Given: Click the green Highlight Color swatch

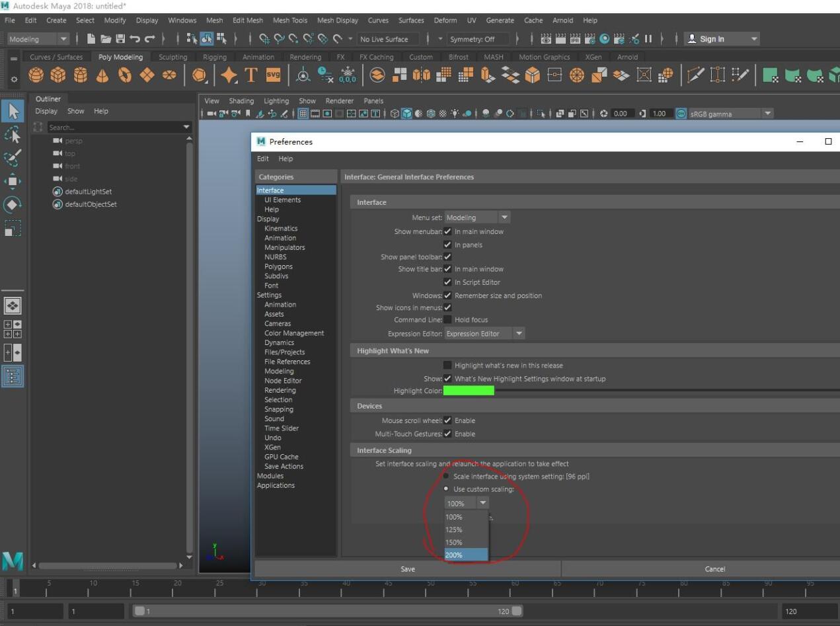Looking at the screenshot, I should [x=469, y=391].
